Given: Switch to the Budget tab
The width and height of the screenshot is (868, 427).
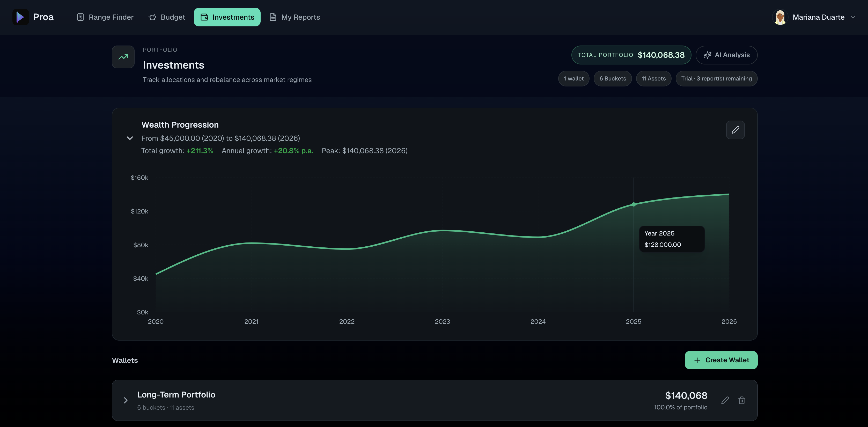Looking at the screenshot, I should click(x=167, y=17).
